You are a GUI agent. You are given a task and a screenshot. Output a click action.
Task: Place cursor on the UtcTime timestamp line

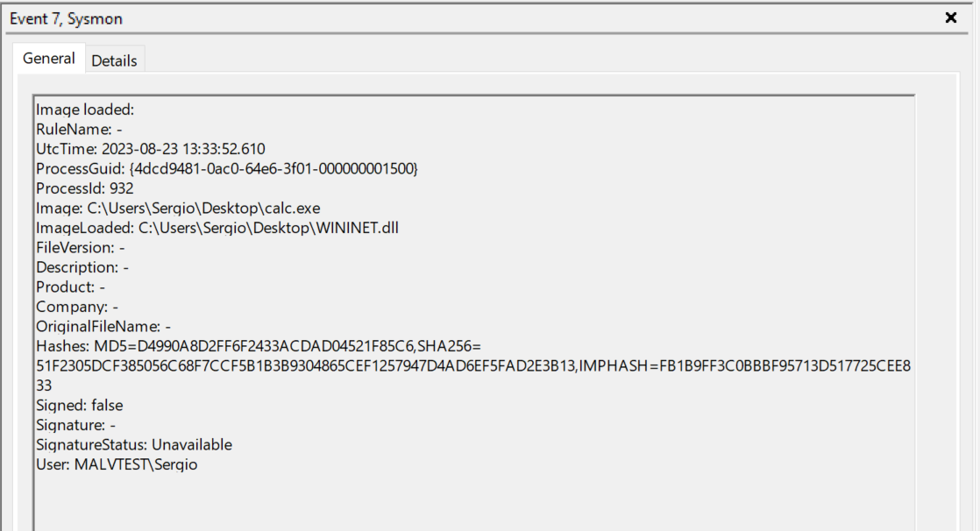[x=150, y=148]
